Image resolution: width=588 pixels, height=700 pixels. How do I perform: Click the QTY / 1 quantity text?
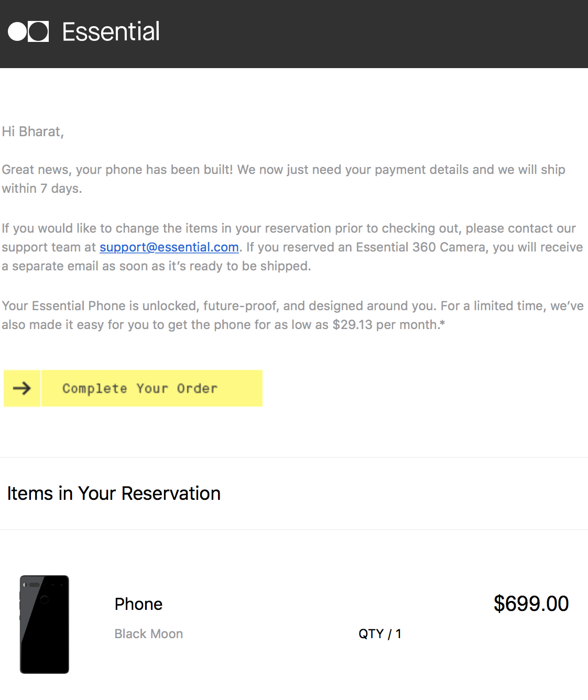379,634
